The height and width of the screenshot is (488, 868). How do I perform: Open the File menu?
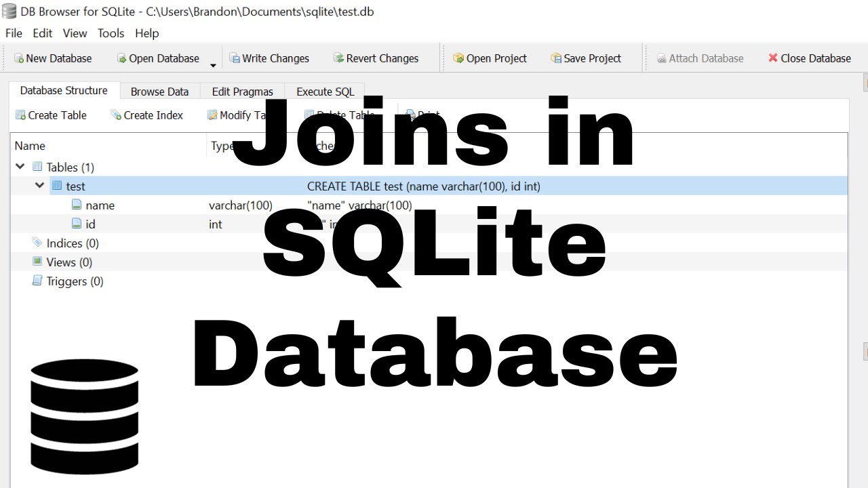tap(14, 33)
